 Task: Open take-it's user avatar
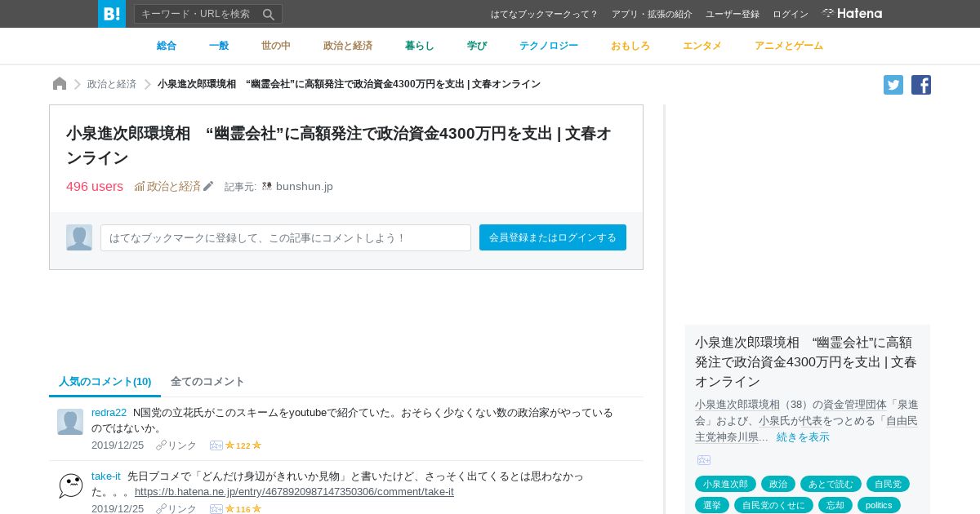70,485
